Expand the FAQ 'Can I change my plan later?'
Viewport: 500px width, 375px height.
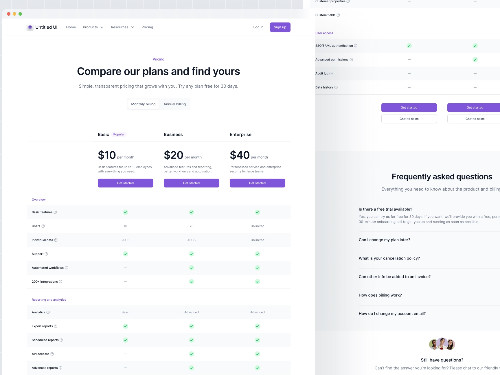[x=384, y=240]
